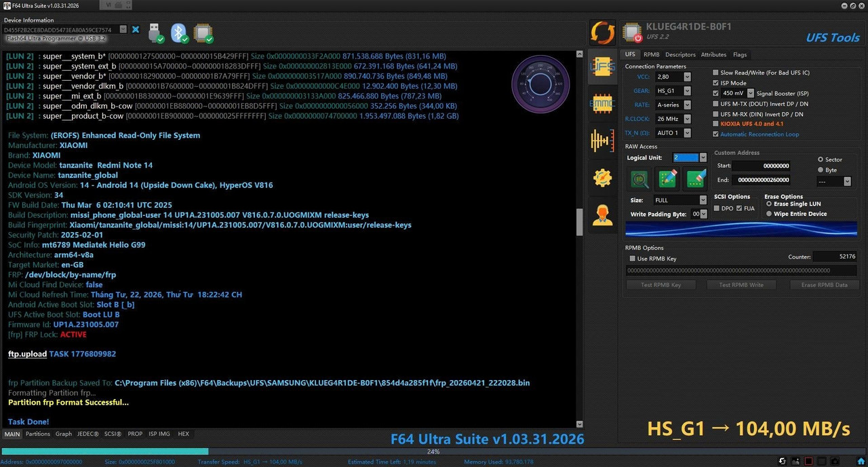Screen dimensions: 868x467
Task: Click the Start custom address field
Action: click(x=762, y=166)
